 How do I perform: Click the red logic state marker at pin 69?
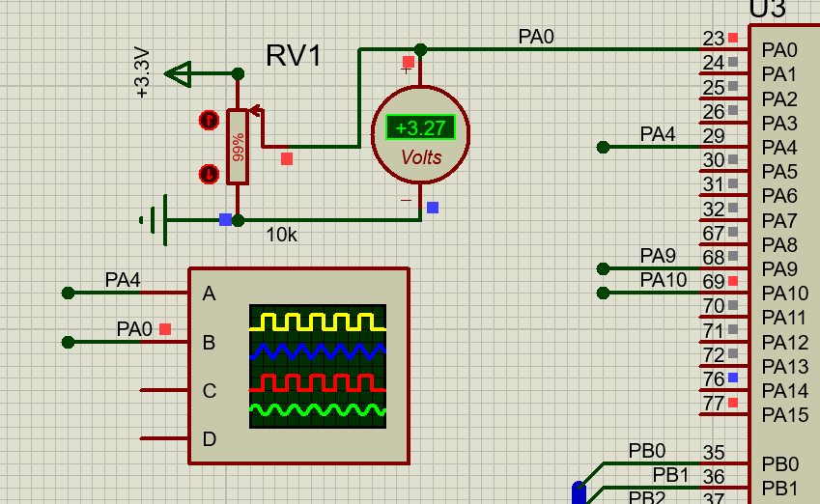(x=733, y=281)
